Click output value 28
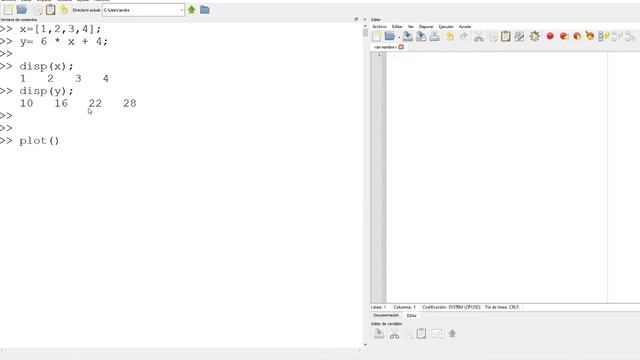This screenshot has height=360, width=640. 130,103
